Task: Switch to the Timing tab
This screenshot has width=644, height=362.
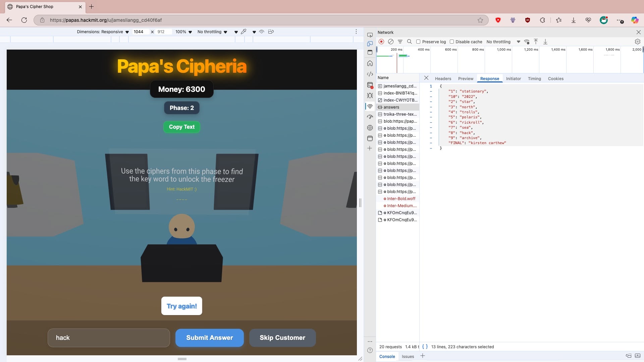Action: 534,78
